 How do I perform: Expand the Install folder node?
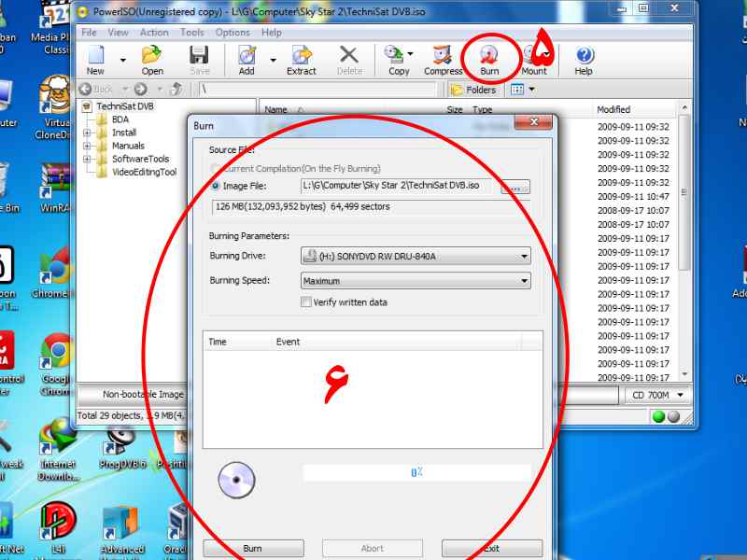tap(87, 133)
